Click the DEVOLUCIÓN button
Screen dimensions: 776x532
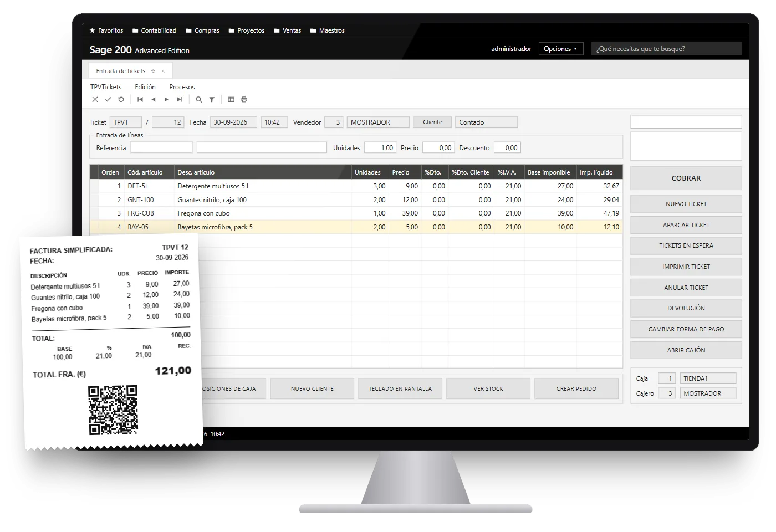click(686, 308)
